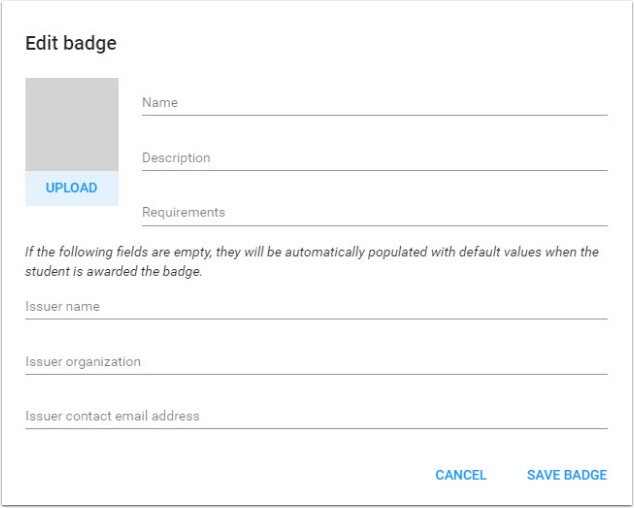The image size is (634, 508).
Task: Focus the Issuer organization input
Action: (x=316, y=362)
